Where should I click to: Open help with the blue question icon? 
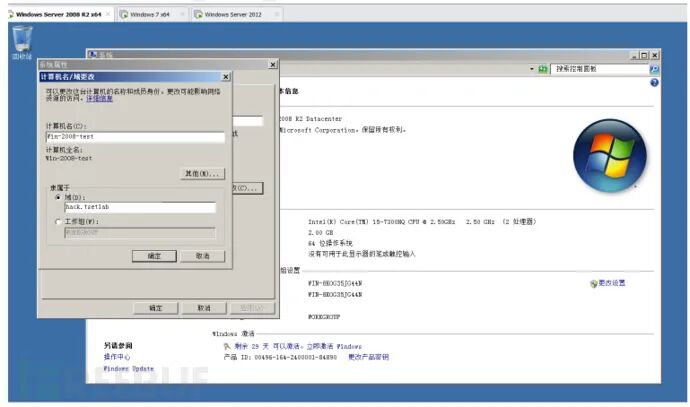[x=654, y=83]
